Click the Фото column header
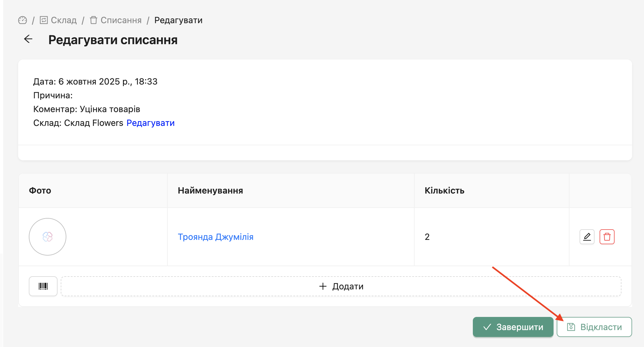 [40, 190]
